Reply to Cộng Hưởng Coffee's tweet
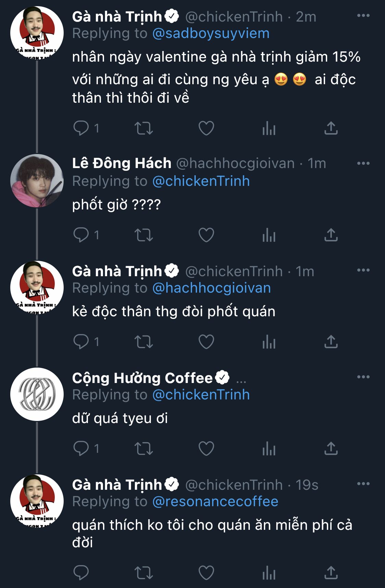 (x=81, y=449)
